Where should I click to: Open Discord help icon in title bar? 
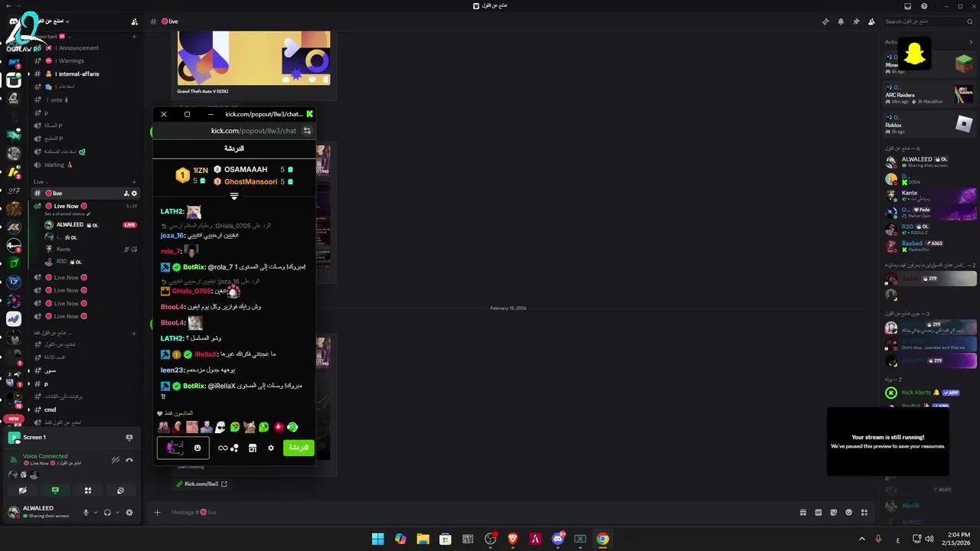coord(924,6)
